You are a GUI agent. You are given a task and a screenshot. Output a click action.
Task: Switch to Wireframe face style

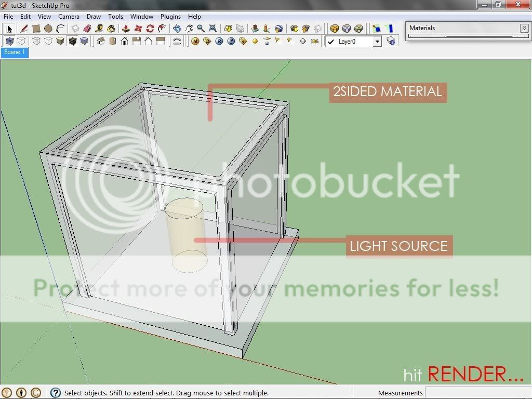pyautogui.click(x=36, y=42)
